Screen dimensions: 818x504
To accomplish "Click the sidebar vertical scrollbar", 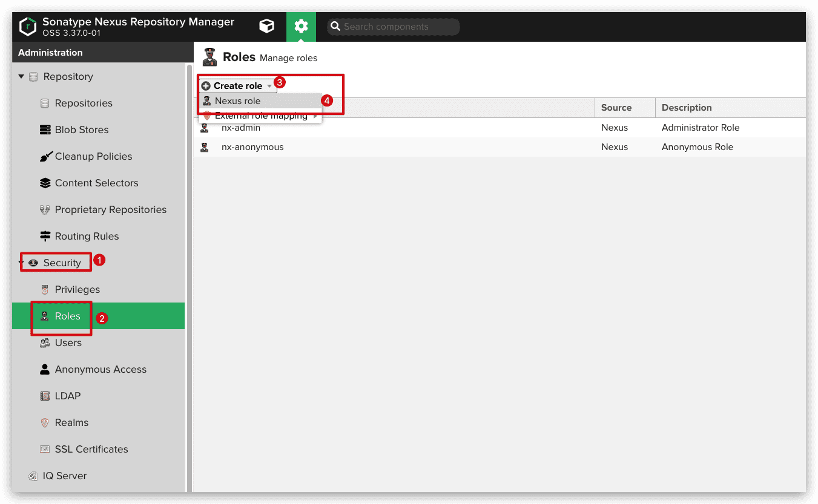I will point(188,272).
